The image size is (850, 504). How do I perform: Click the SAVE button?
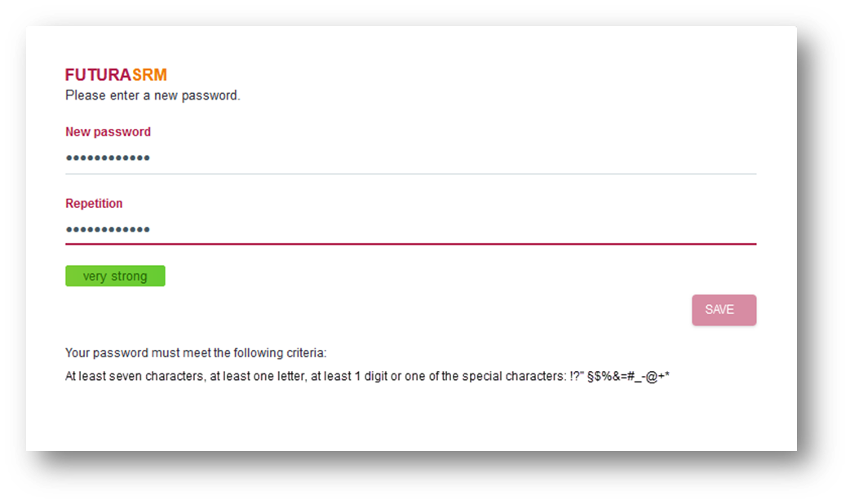724,310
